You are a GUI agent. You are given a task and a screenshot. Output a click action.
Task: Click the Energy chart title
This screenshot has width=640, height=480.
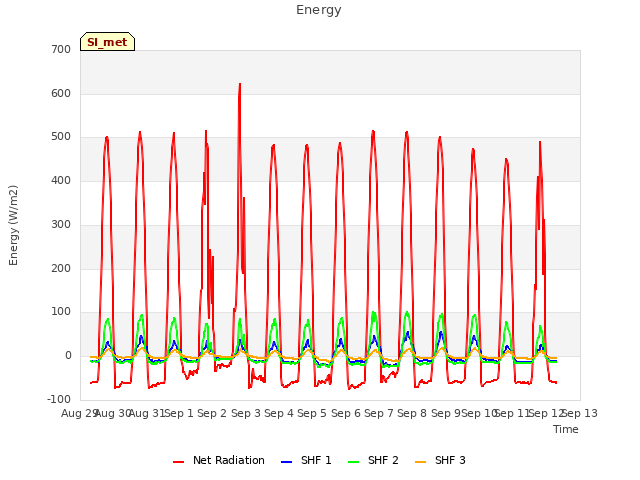pyautogui.click(x=319, y=10)
